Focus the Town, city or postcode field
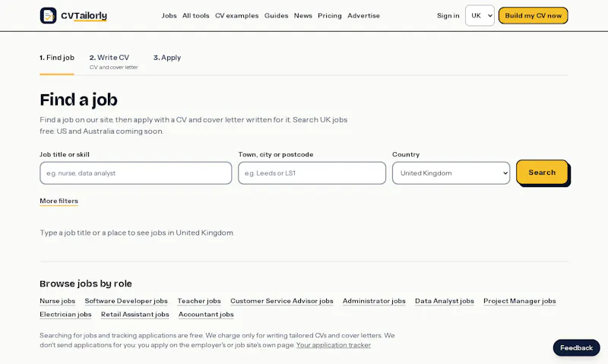The image size is (608, 364). (312, 173)
